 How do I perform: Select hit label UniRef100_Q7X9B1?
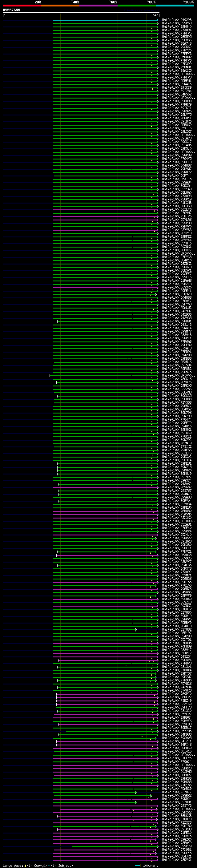coord(177,849)
